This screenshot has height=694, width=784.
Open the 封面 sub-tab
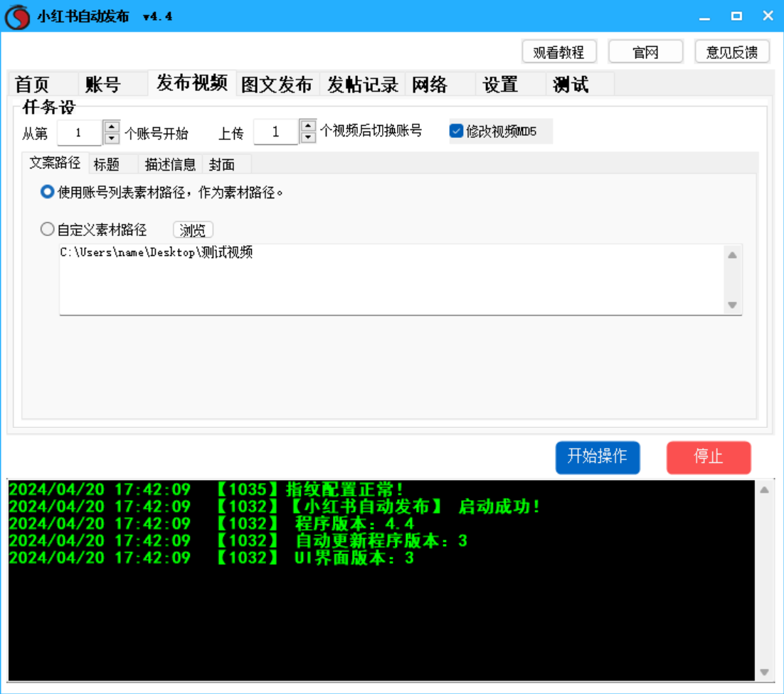click(222, 165)
